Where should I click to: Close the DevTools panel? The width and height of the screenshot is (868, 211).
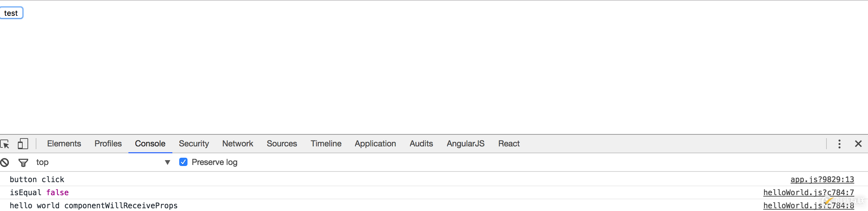tap(858, 144)
